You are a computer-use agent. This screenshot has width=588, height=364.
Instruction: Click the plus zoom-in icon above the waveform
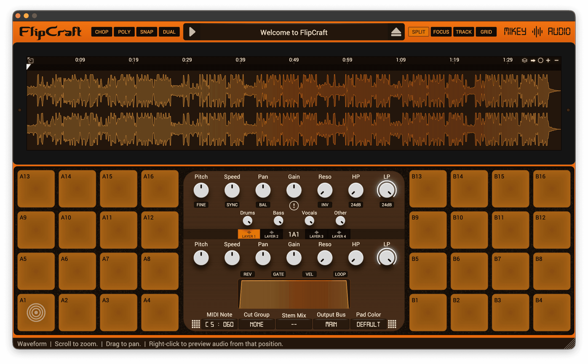tap(548, 60)
